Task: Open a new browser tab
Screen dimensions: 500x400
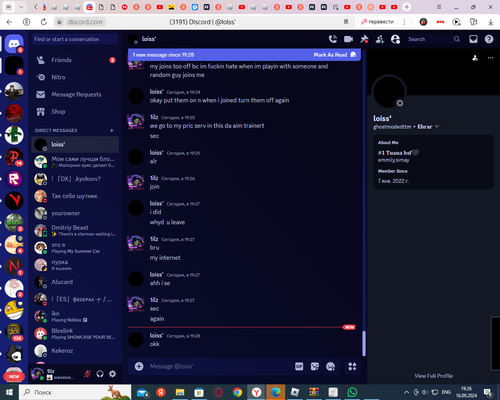Action: coord(407,7)
